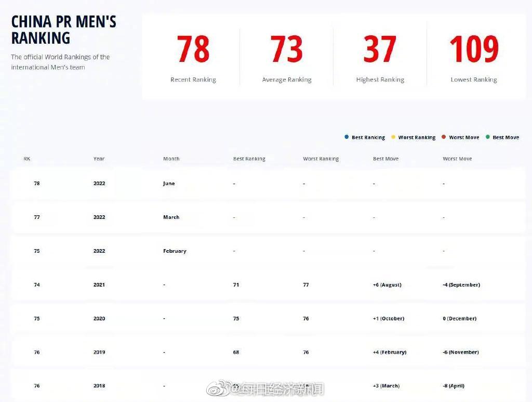Click year 2022 in the February row
Image resolution: width=532 pixels, height=402 pixels.
click(x=99, y=251)
